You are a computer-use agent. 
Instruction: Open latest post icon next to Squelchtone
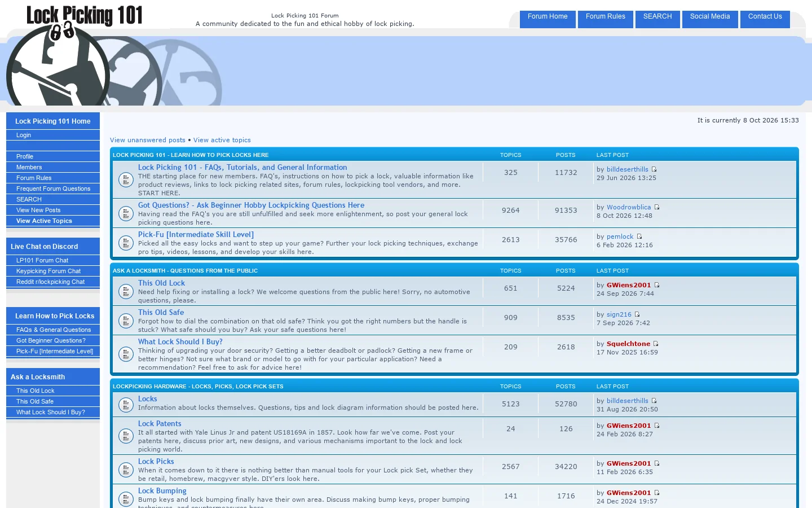(x=656, y=344)
